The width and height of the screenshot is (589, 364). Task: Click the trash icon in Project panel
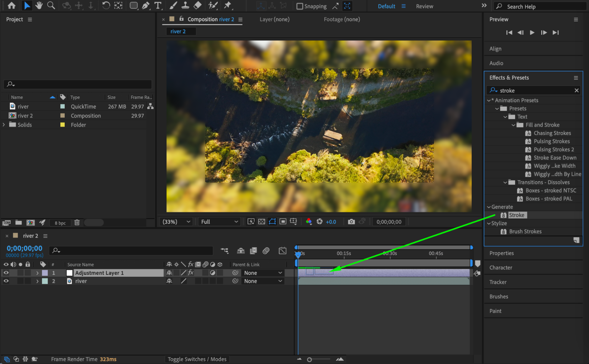click(77, 222)
